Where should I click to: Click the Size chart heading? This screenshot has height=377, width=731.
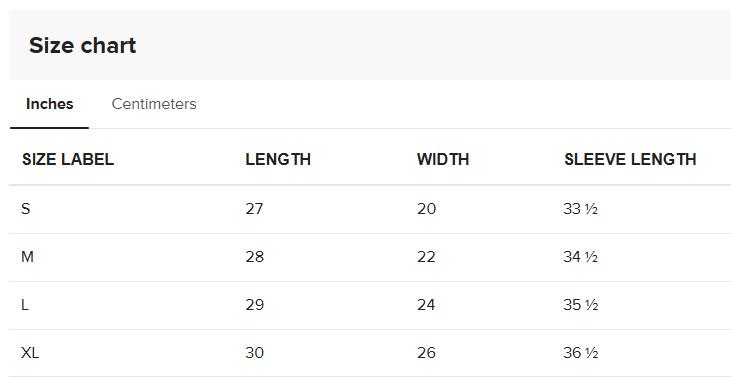pyautogui.click(x=83, y=45)
